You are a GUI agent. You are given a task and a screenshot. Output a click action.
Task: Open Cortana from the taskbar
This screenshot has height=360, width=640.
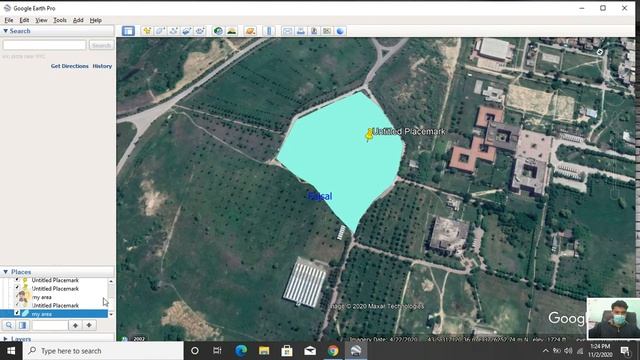click(195, 351)
